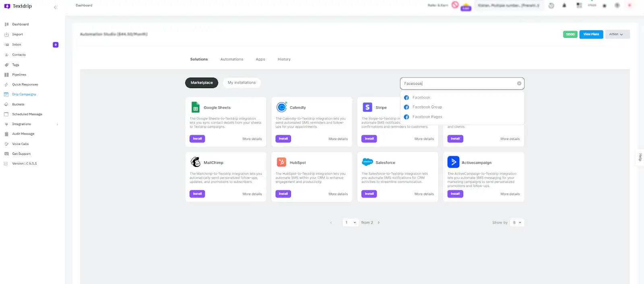Select the Marketplace pill toggle
This screenshot has height=284, width=644.
[x=202, y=83]
